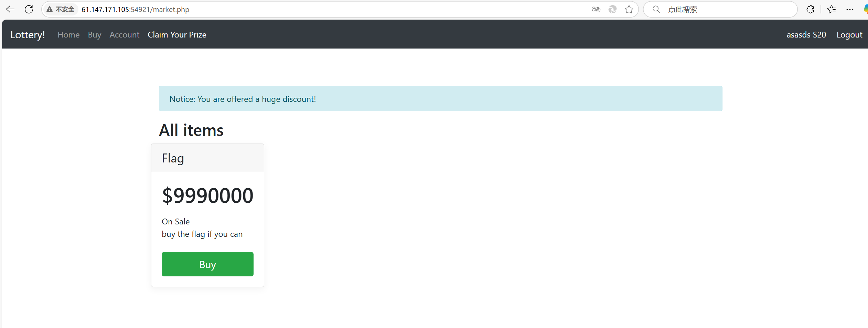Click the All items heading

[x=191, y=130]
